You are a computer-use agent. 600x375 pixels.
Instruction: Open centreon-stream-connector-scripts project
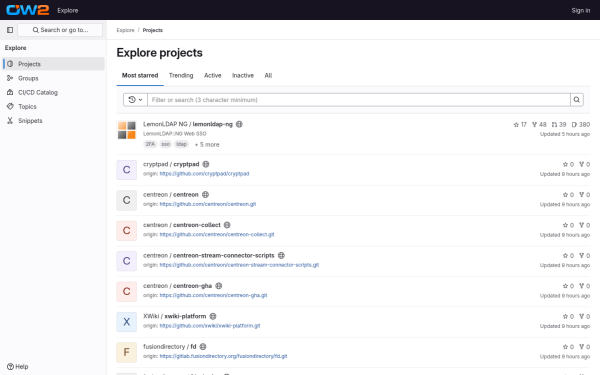coord(209,255)
